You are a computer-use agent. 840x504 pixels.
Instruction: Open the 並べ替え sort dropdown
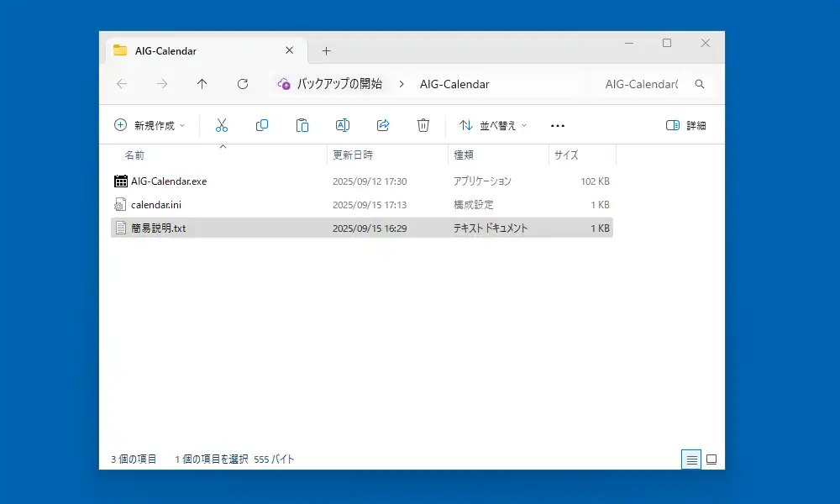coord(493,125)
